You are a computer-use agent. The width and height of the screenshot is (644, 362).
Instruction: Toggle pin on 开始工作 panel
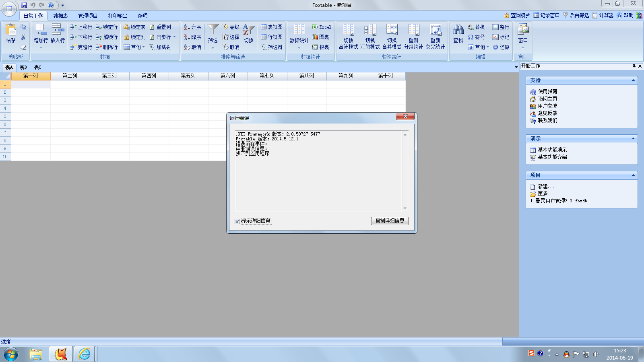point(634,66)
